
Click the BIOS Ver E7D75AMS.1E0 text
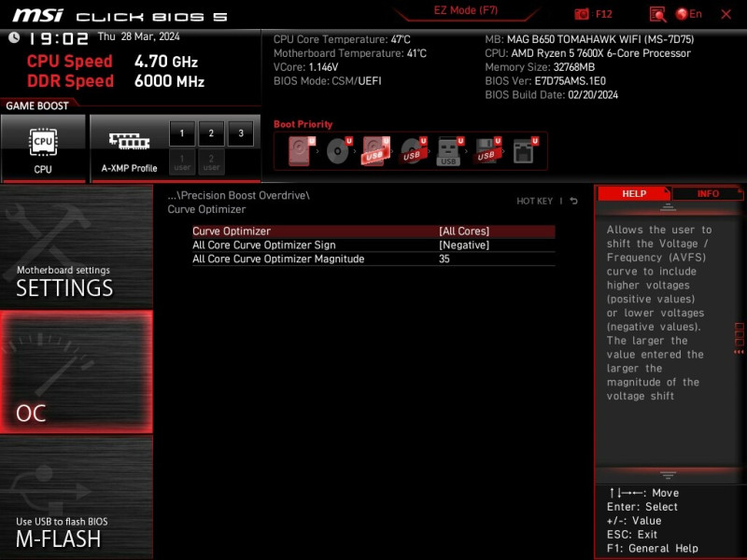coord(545,81)
